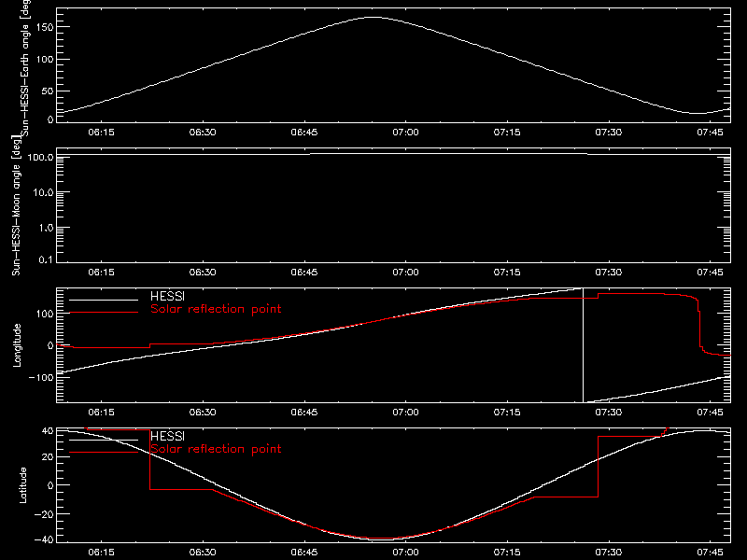747x560 pixels.
Task: Click the 'Sun-HESSI-Earth angle [deg' axis title
Action: point(25,67)
